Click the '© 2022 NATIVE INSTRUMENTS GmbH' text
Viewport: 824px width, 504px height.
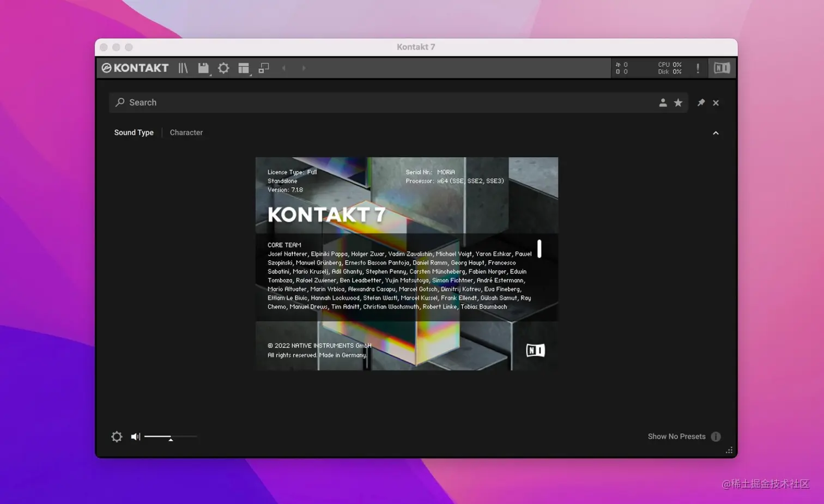(x=319, y=345)
